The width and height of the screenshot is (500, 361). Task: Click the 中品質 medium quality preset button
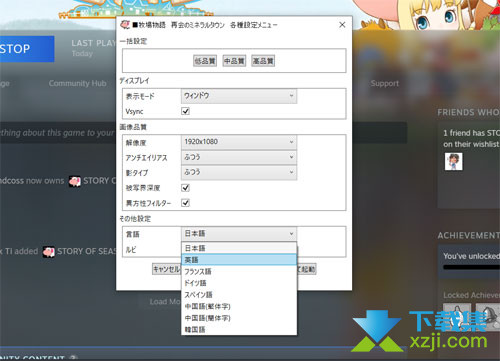click(234, 61)
